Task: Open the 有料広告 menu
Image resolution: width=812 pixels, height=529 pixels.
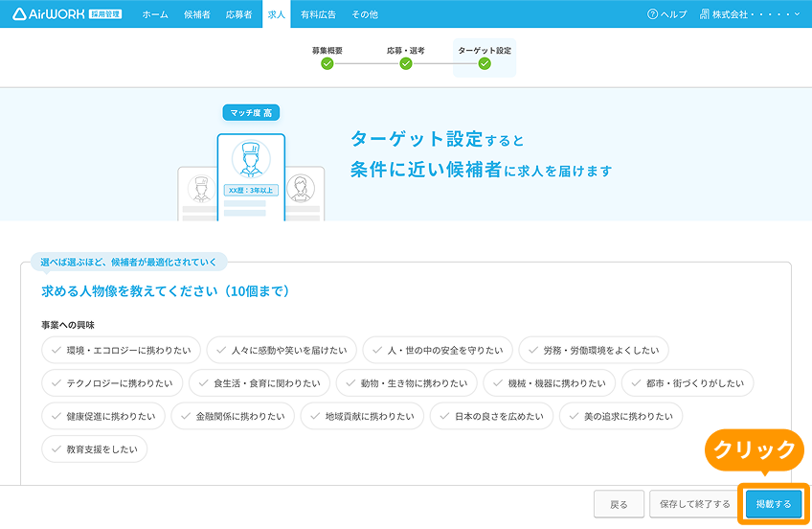Action: point(318,14)
